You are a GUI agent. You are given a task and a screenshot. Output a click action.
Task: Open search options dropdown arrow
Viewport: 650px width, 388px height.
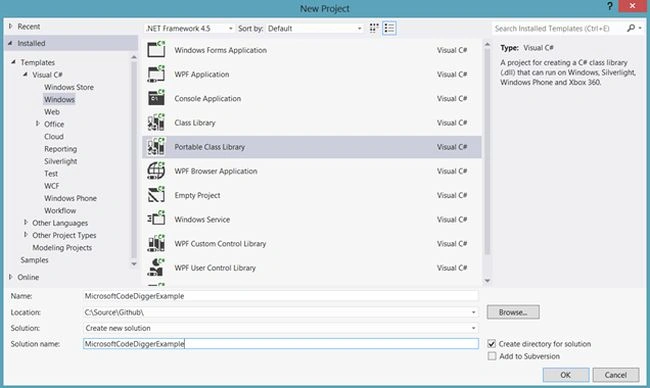(640, 28)
